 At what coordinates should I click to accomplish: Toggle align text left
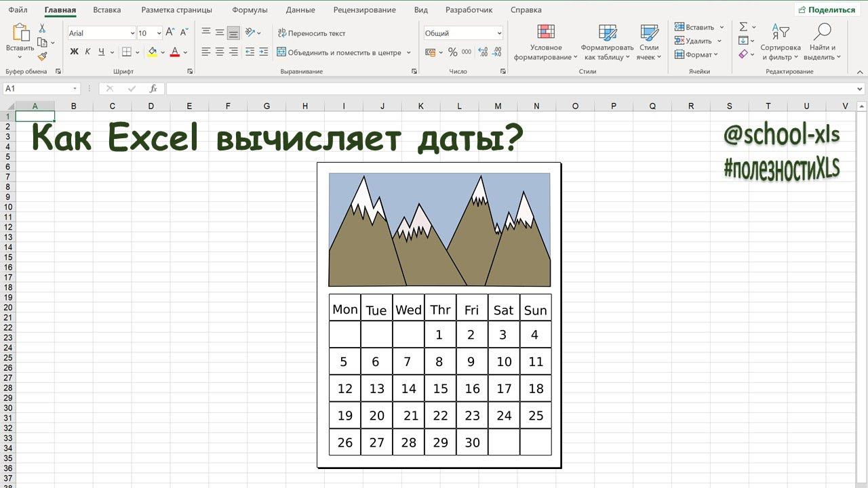tap(206, 52)
